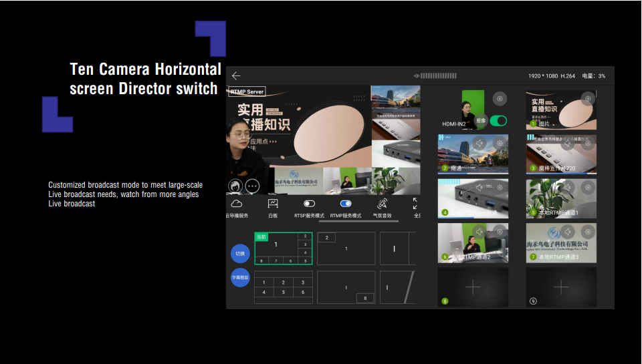Image resolution: width=642 pixels, height=364 pixels.
Task: Click the 1920 * 1080 H.264 resolution text
Action: pyautogui.click(x=552, y=76)
